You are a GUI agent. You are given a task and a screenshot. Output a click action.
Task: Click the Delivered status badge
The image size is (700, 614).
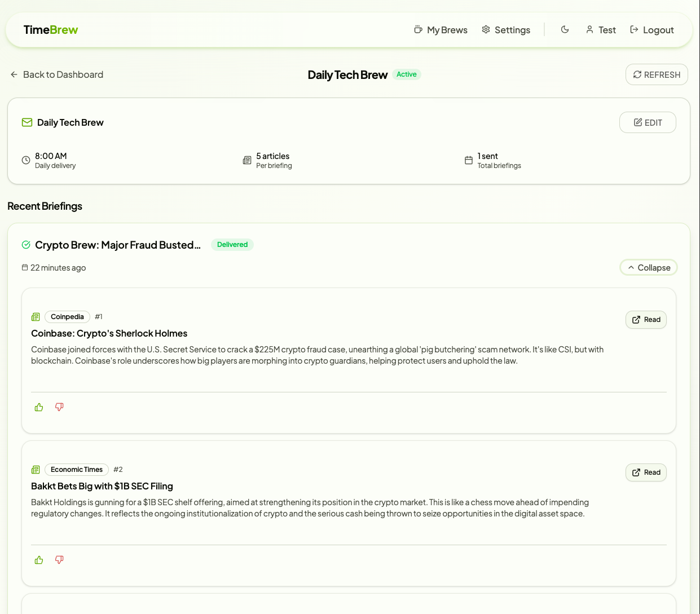click(232, 245)
